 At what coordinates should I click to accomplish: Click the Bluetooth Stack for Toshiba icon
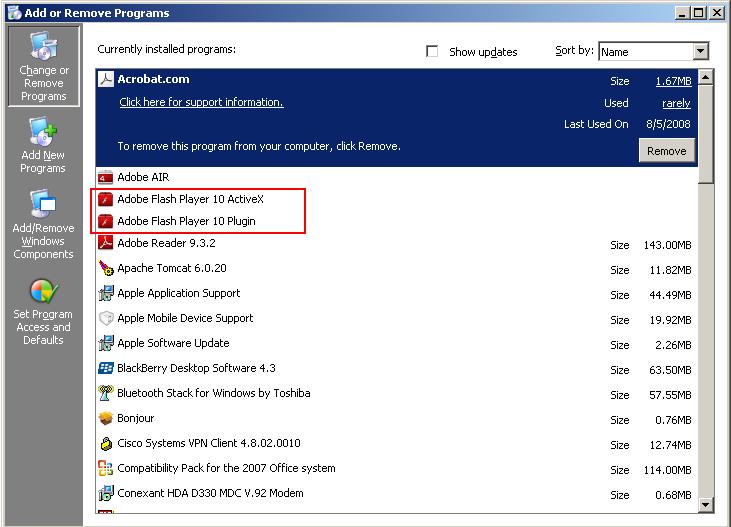tap(106, 393)
